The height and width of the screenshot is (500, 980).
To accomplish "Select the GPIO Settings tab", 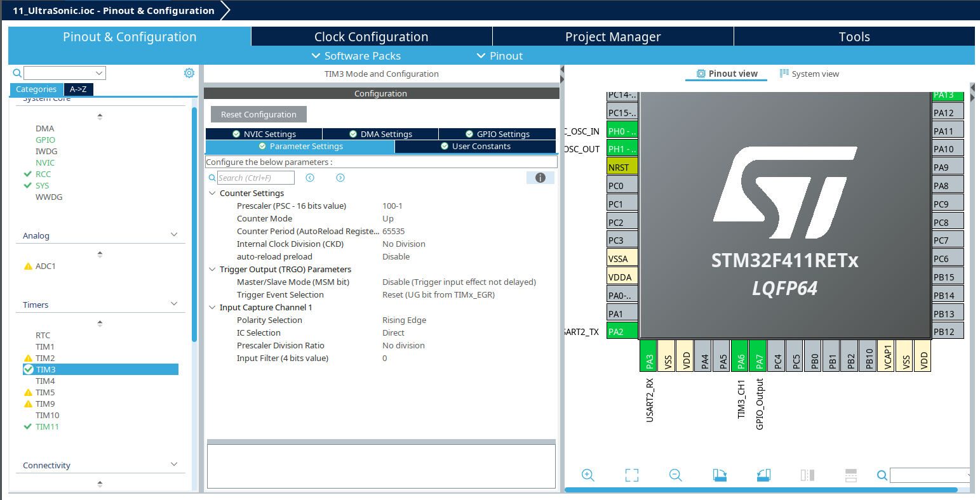I will (497, 134).
